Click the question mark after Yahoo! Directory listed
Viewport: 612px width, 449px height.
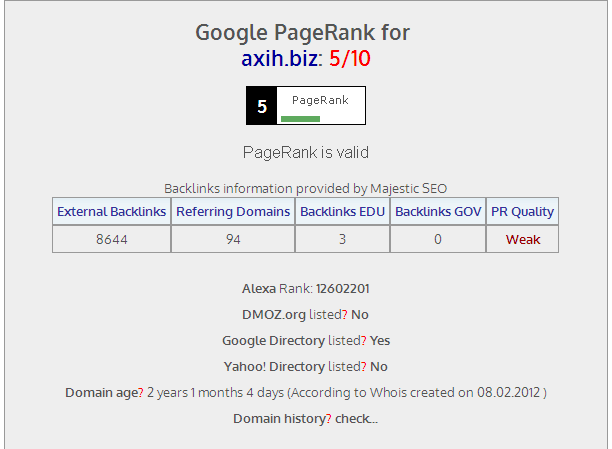pyautogui.click(x=364, y=367)
